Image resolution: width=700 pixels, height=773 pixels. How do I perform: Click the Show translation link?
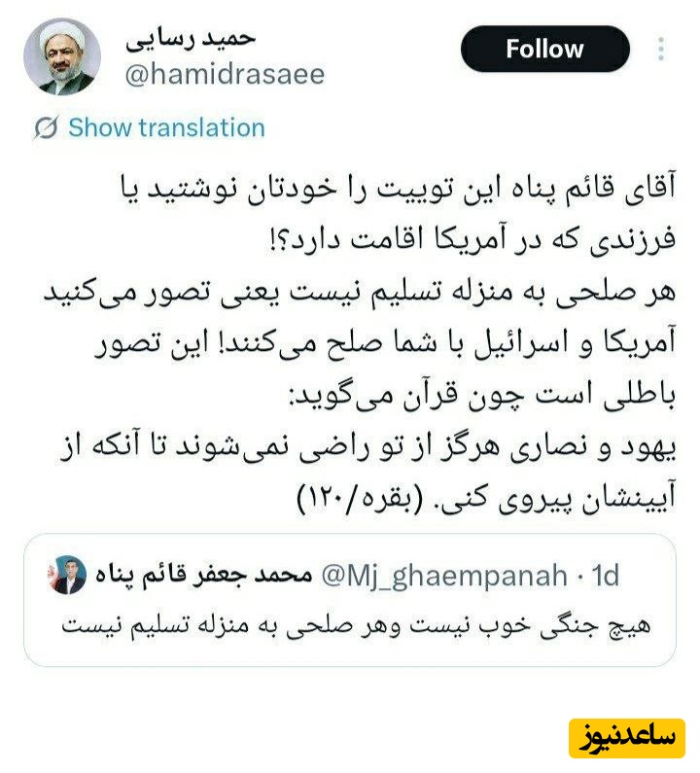click(x=166, y=127)
